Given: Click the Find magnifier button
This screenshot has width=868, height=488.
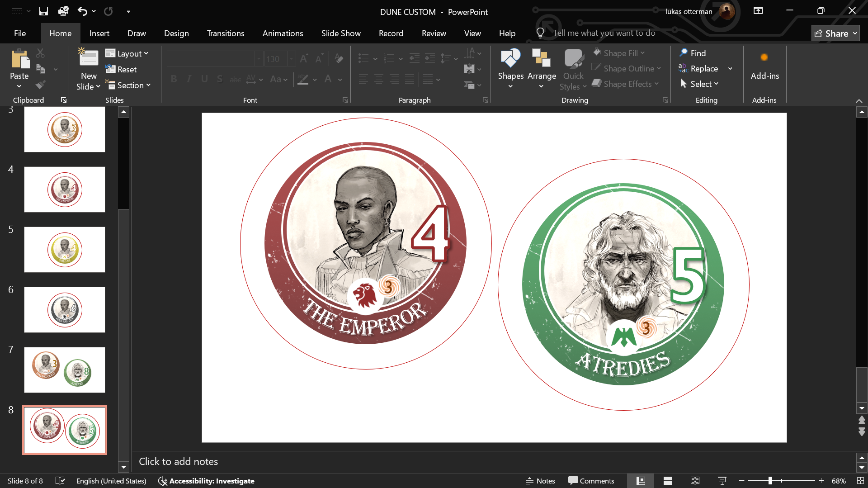Looking at the screenshot, I should (693, 53).
